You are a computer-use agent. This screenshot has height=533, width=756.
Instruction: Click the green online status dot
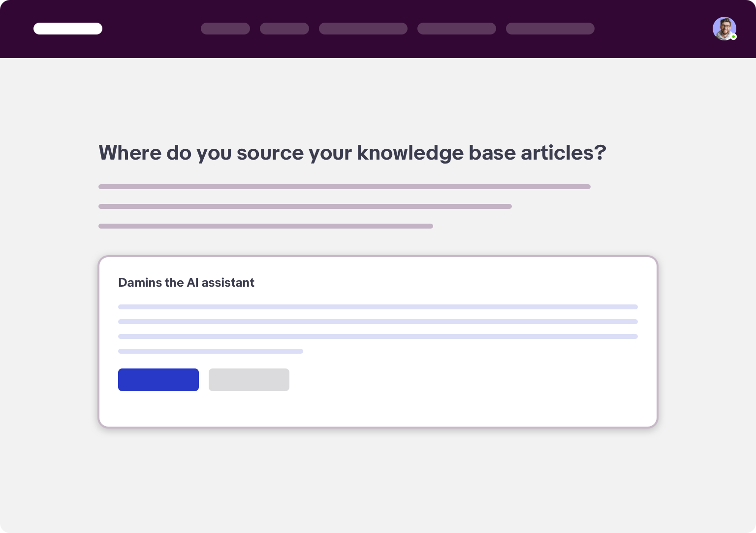(x=733, y=37)
